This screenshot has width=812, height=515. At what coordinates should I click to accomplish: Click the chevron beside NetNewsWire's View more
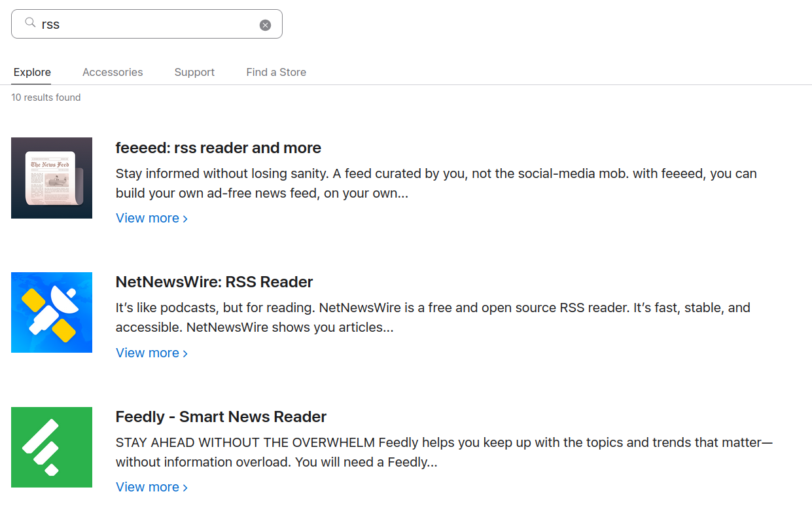(185, 353)
